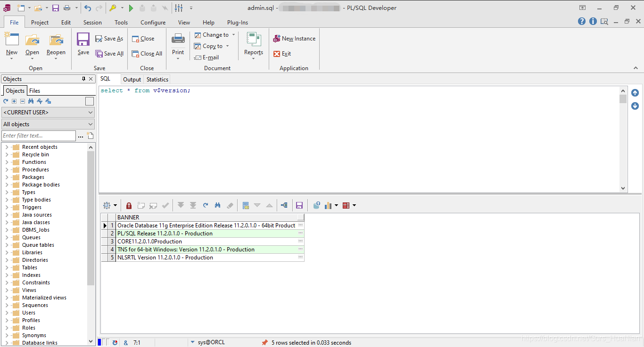Image resolution: width=644 pixels, height=347 pixels.
Task: Click Refresh icon in Objects panel
Action: click(x=6, y=101)
